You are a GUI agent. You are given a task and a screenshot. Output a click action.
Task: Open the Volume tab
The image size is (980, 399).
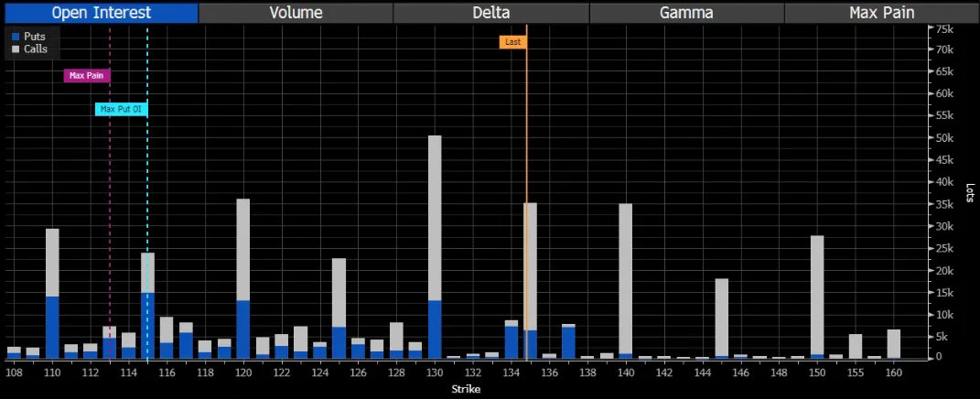296,13
